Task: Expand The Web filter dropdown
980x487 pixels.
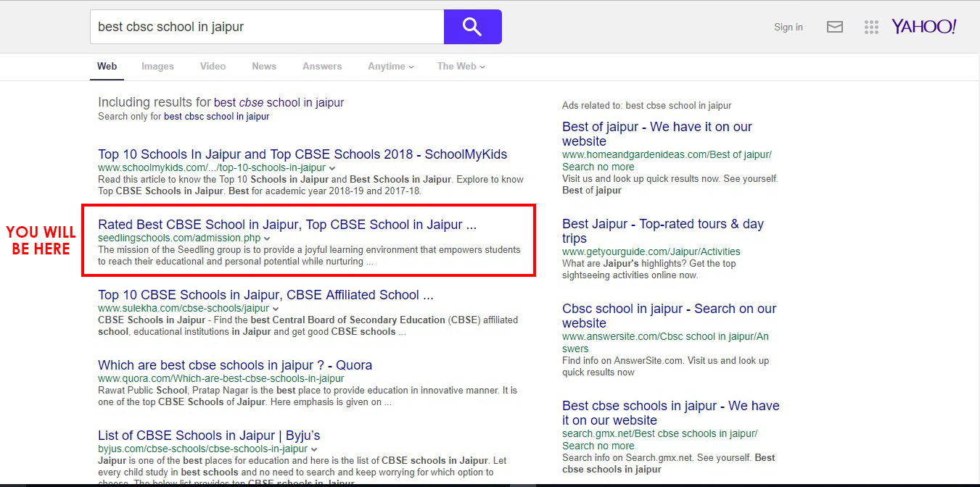Action: coord(461,66)
